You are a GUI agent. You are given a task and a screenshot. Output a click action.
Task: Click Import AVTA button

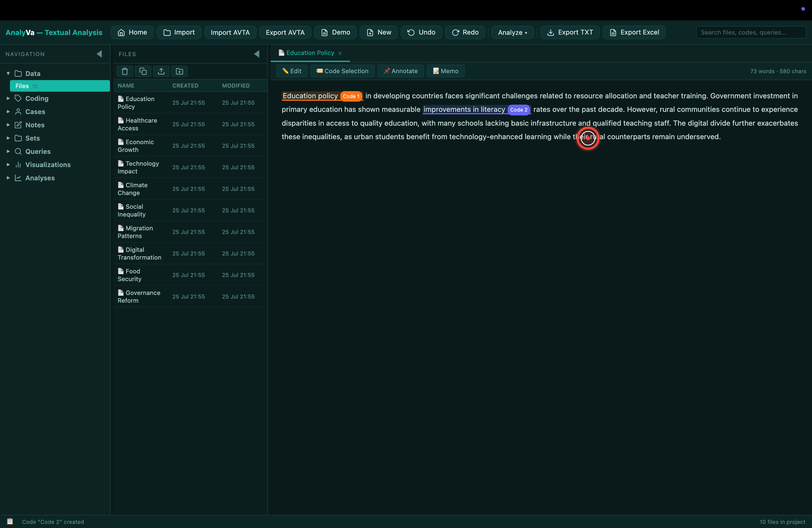point(230,32)
